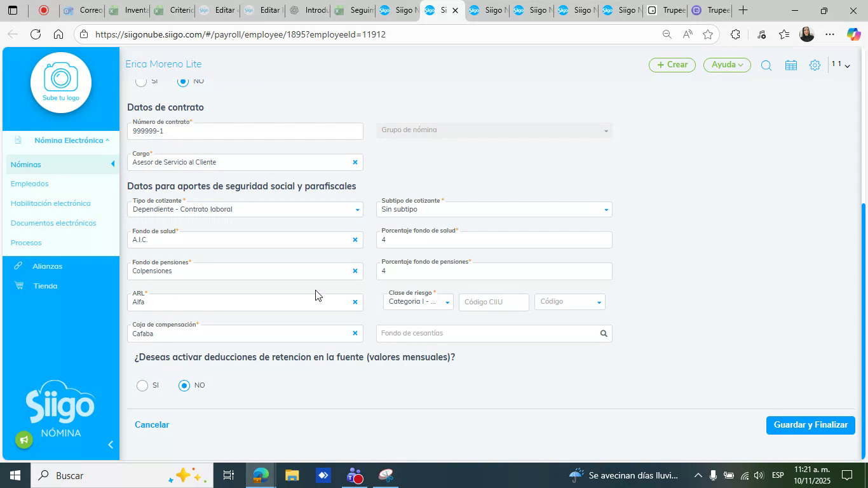Screen dimensions: 868x488
Task: Click the green megaphone announcements icon
Action: 24,440
